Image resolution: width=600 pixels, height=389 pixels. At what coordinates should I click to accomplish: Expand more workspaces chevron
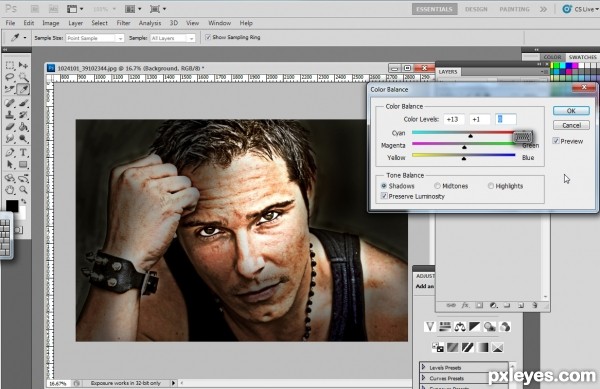click(543, 9)
